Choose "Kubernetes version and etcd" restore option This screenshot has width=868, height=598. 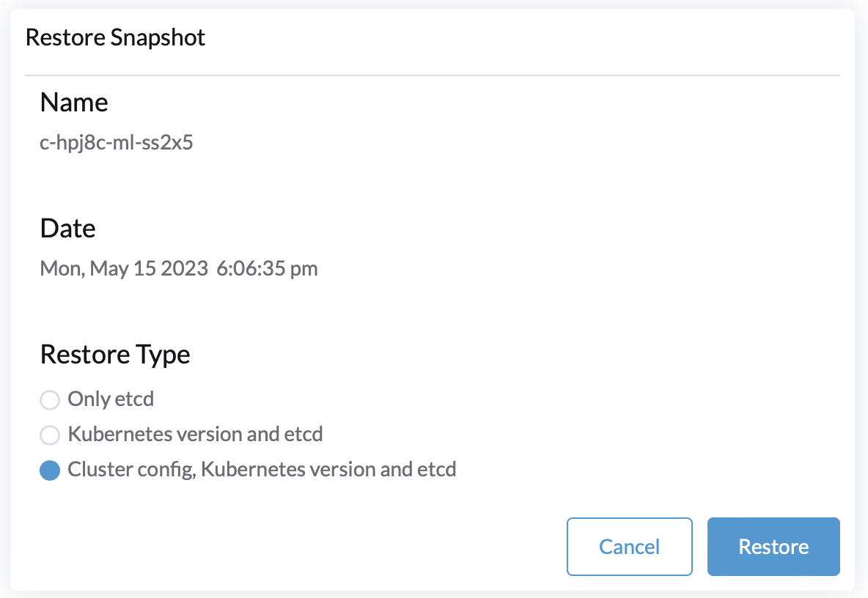pos(49,435)
